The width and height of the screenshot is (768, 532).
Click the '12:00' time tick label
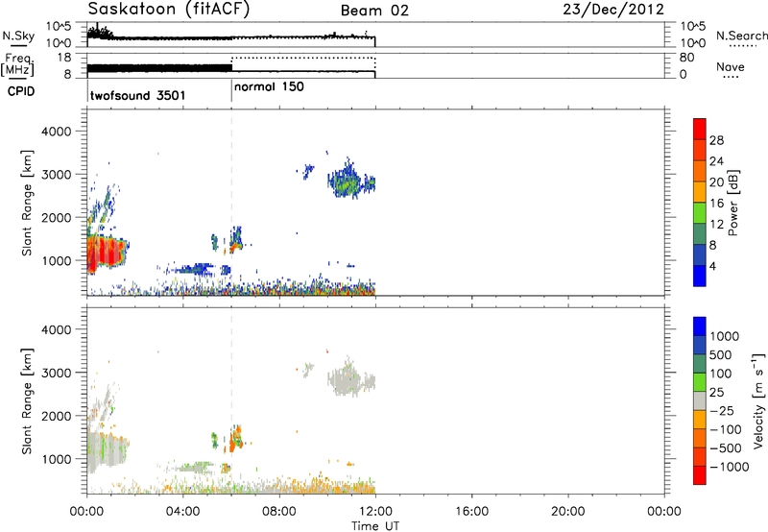pyautogui.click(x=375, y=512)
